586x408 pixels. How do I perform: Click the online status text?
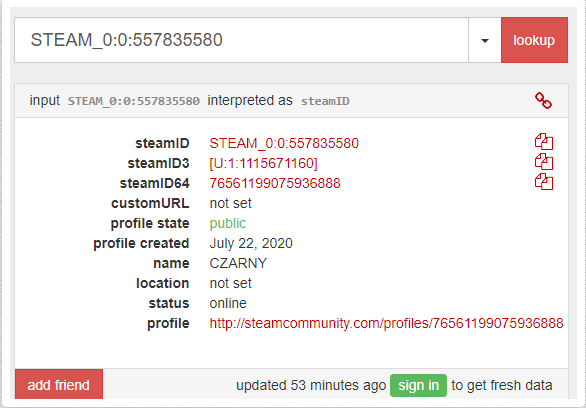(x=228, y=303)
